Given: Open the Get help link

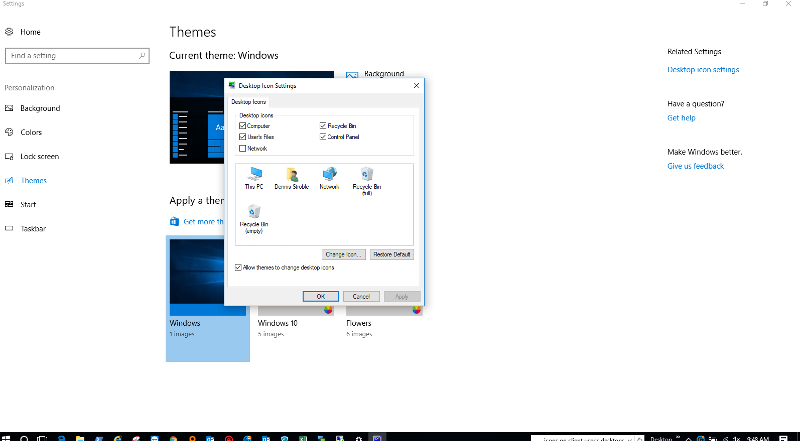Looking at the screenshot, I should click(681, 118).
